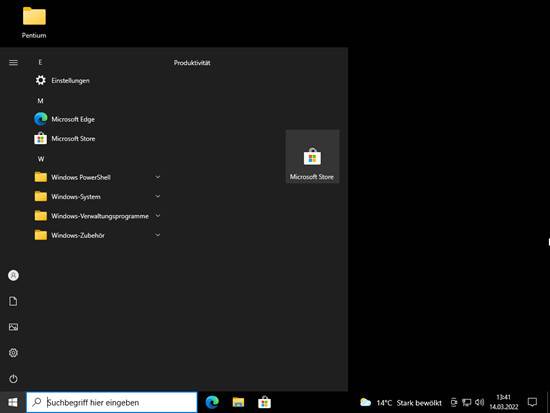Click the network tray icon

tap(467, 402)
